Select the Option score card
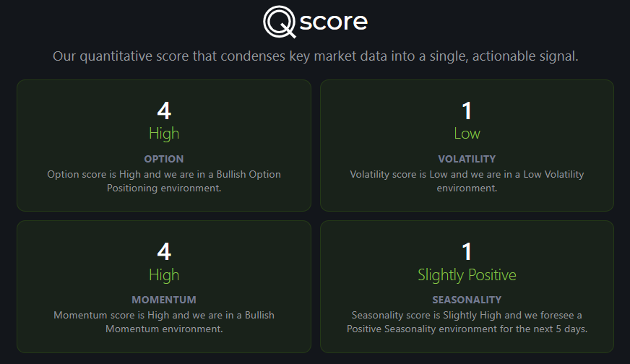This screenshot has height=364, width=630. [x=164, y=145]
